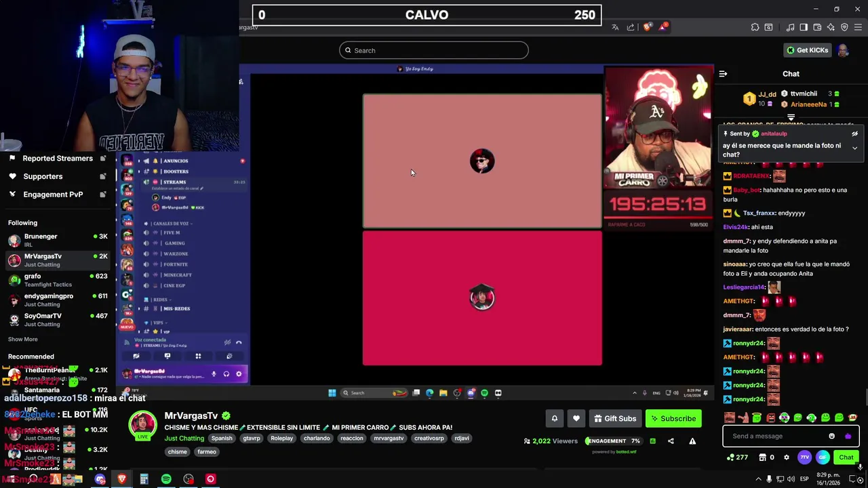Click Get KICKs button
Screen dimensions: 868x488
(x=807, y=50)
